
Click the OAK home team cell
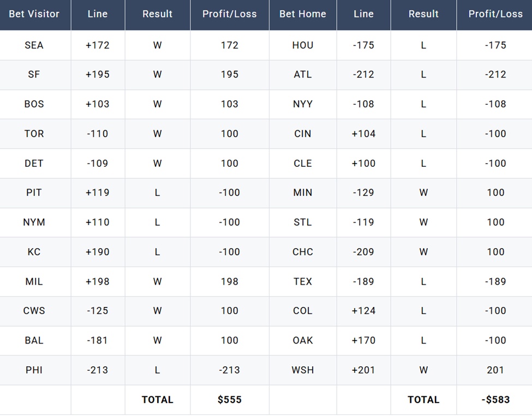pos(302,340)
